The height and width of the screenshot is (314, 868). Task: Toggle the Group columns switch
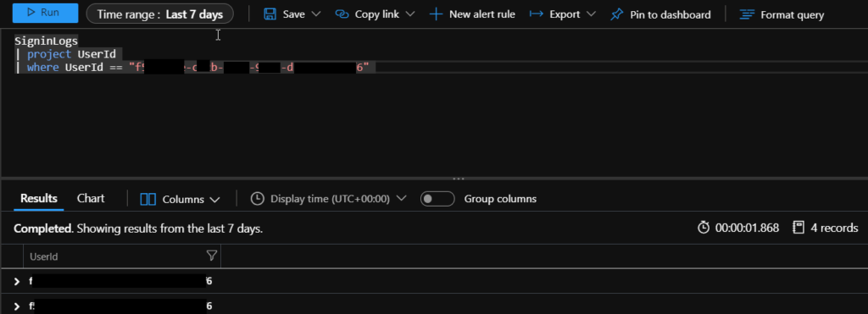coord(437,198)
